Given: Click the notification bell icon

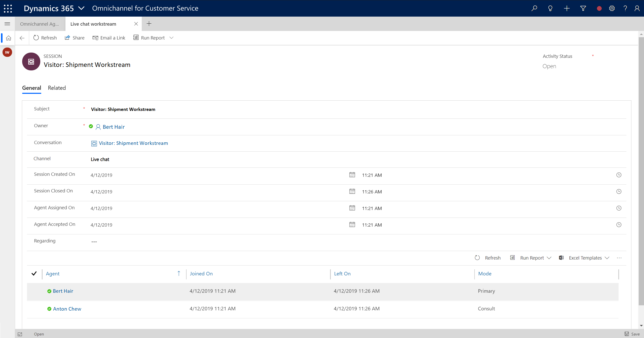Looking at the screenshot, I should point(550,8).
